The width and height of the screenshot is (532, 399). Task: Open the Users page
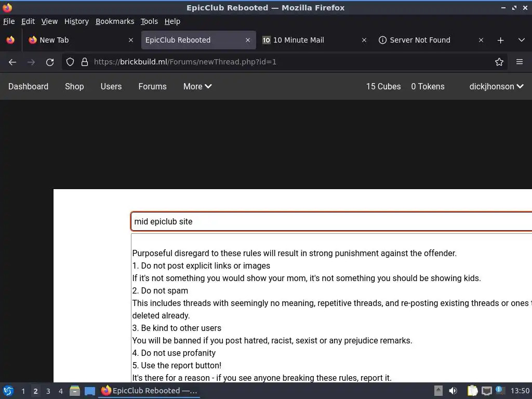click(x=111, y=87)
